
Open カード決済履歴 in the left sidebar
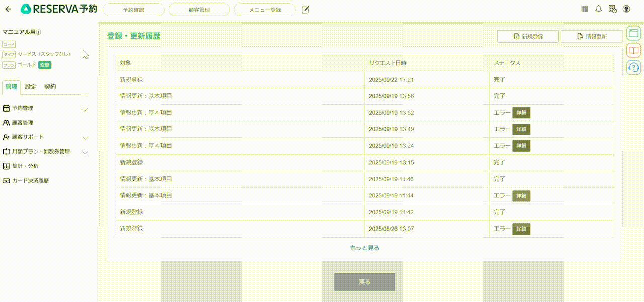[x=30, y=181]
